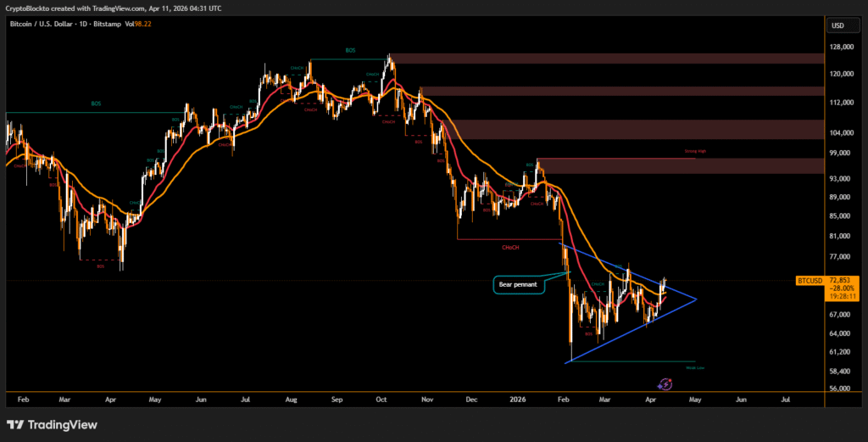Click the green BOS label at far left
Image resolution: width=868 pixels, height=442 pixels.
click(x=96, y=104)
